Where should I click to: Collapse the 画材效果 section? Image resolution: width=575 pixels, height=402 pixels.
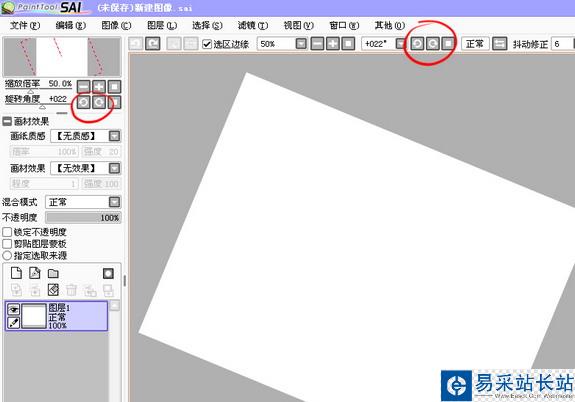[x=7, y=121]
